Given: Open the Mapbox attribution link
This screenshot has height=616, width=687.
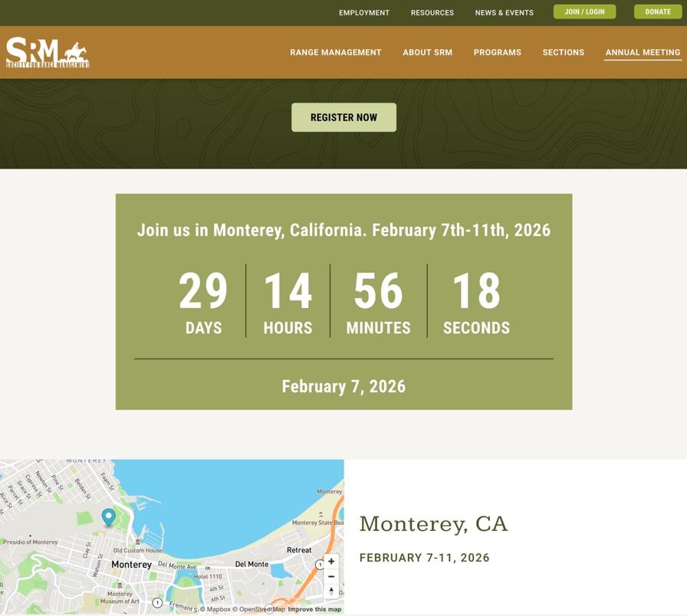Looking at the screenshot, I should pyautogui.click(x=218, y=608).
